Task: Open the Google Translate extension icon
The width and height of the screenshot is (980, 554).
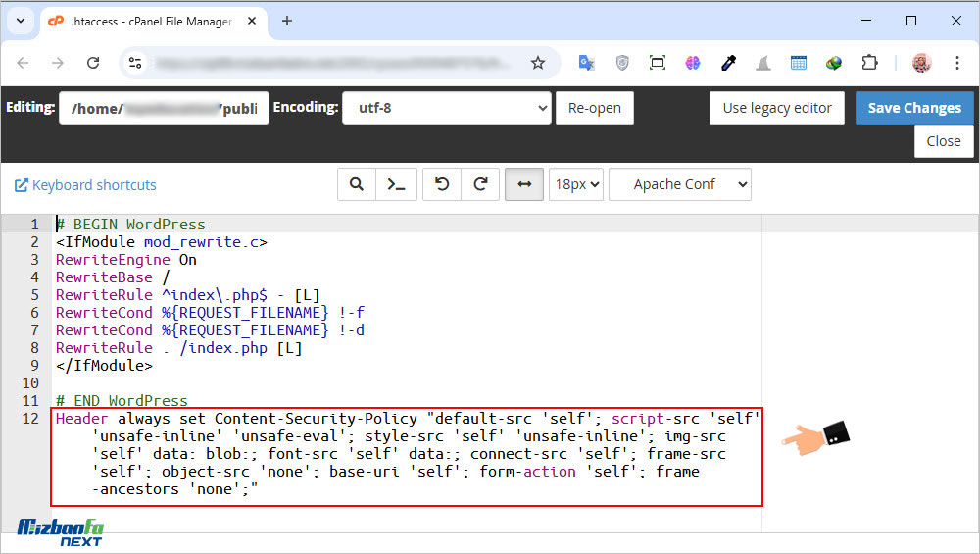Action: [x=586, y=63]
